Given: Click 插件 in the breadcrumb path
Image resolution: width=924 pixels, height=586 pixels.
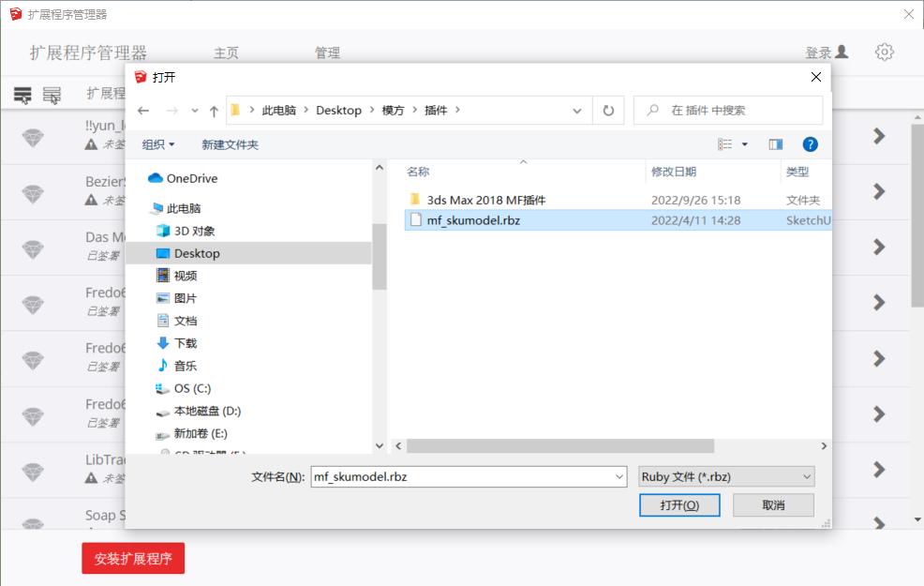Looking at the screenshot, I should click(436, 111).
